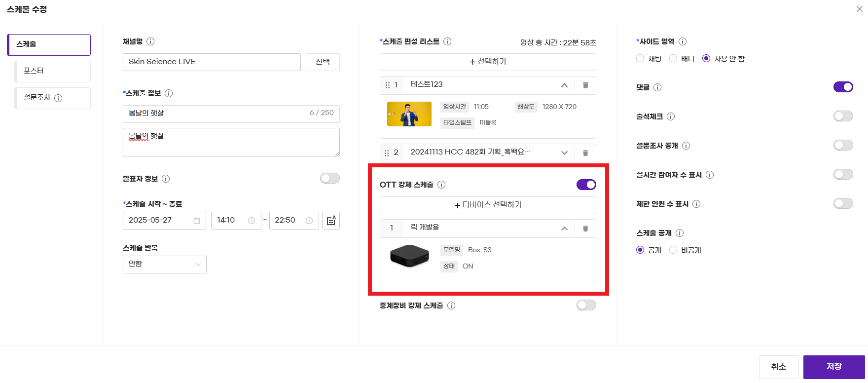Click the info icon next to 사이드 영역

pyautogui.click(x=683, y=41)
